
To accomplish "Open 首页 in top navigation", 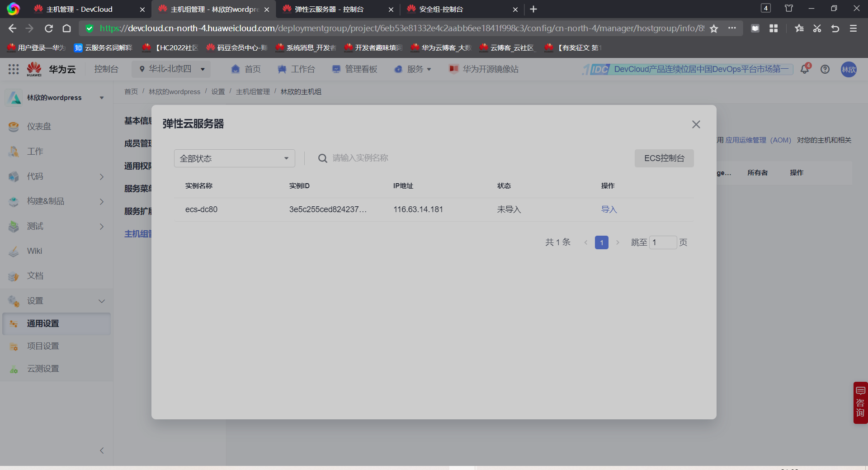I will pos(246,69).
